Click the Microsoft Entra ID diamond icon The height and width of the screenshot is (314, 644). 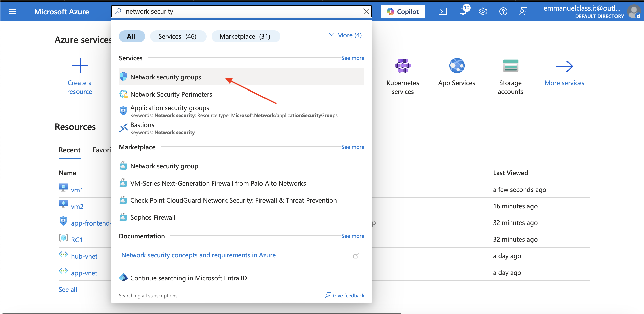123,278
